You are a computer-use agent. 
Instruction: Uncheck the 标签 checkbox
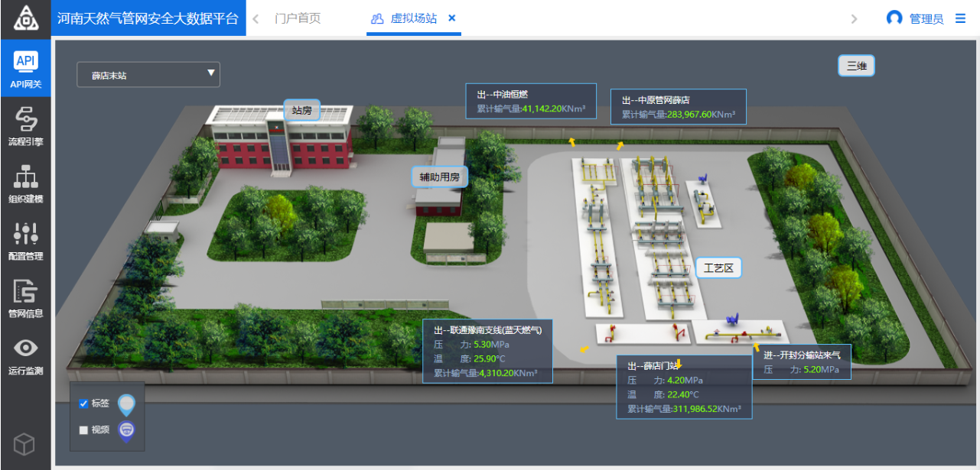click(x=84, y=404)
